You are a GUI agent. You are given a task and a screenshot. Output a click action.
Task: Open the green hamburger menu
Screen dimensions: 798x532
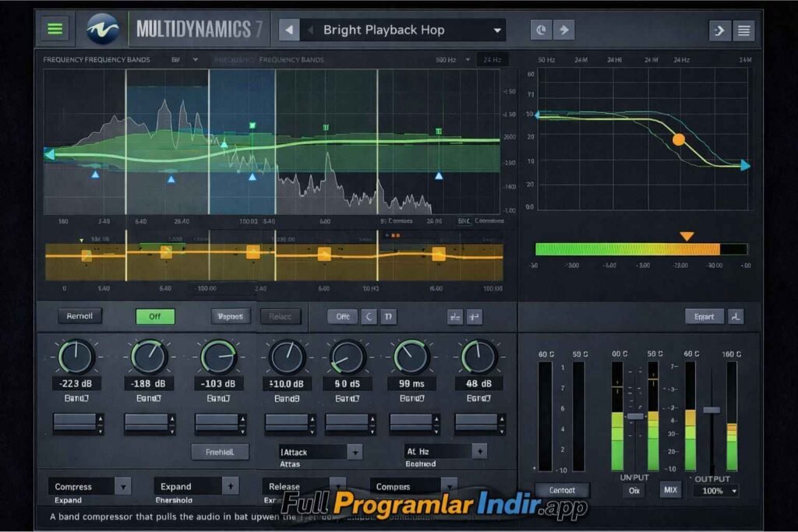pyautogui.click(x=55, y=30)
